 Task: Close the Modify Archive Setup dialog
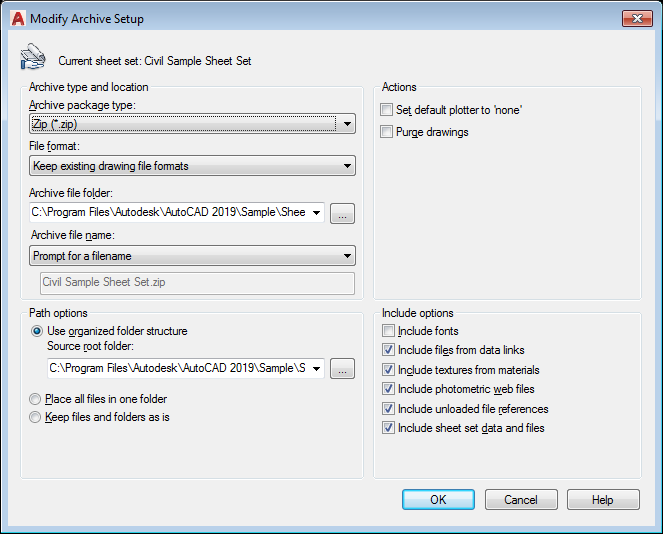(635, 18)
